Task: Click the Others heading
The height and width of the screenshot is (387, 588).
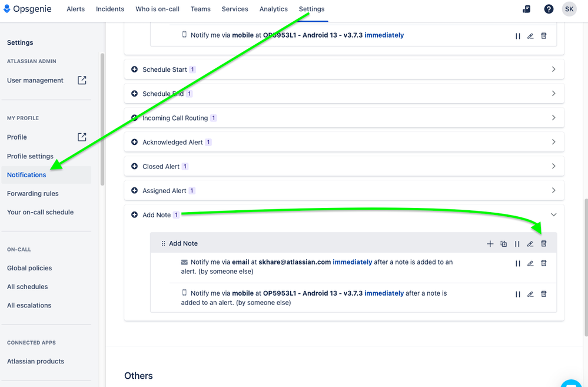Action: [x=138, y=376]
